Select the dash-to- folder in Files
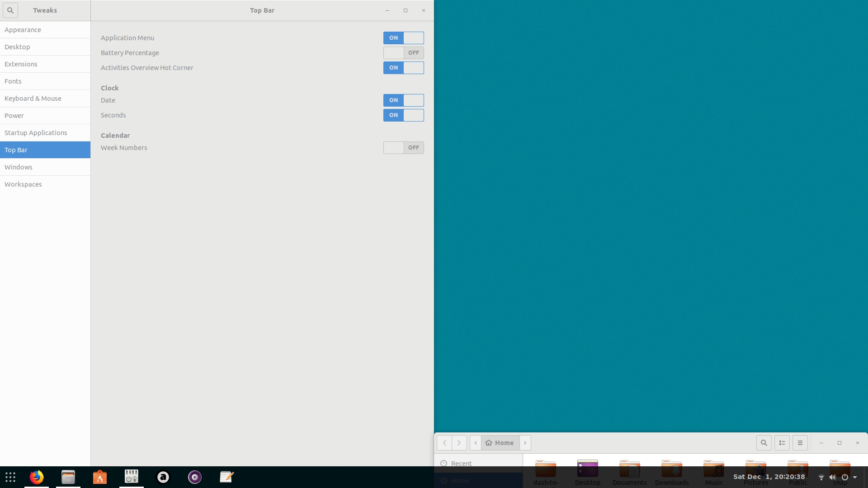The height and width of the screenshot is (488, 868). click(x=546, y=473)
